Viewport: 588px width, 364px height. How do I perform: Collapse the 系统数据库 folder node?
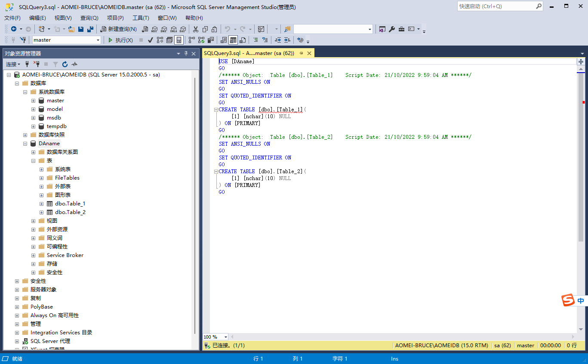(x=25, y=92)
